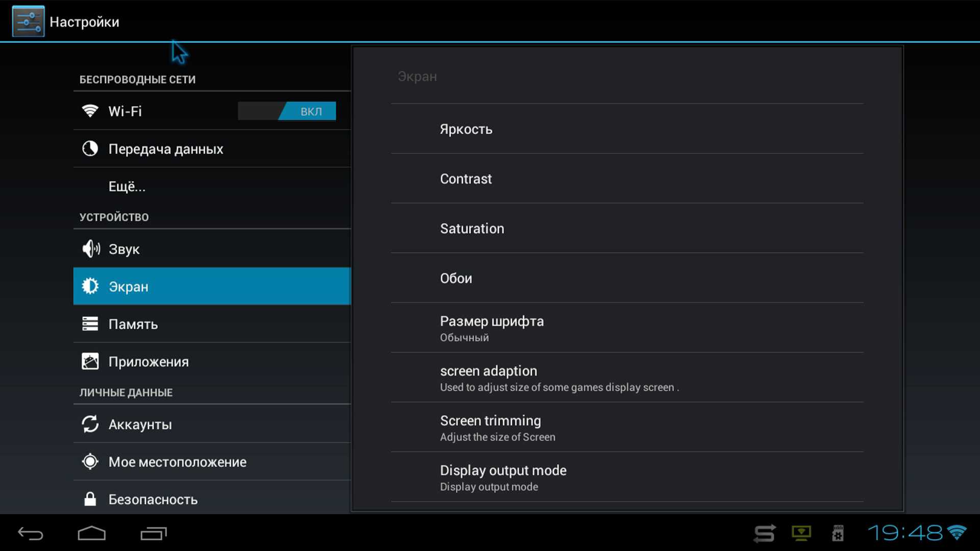980x551 pixels.
Task: Click the Applications settings icon
Action: (x=90, y=361)
